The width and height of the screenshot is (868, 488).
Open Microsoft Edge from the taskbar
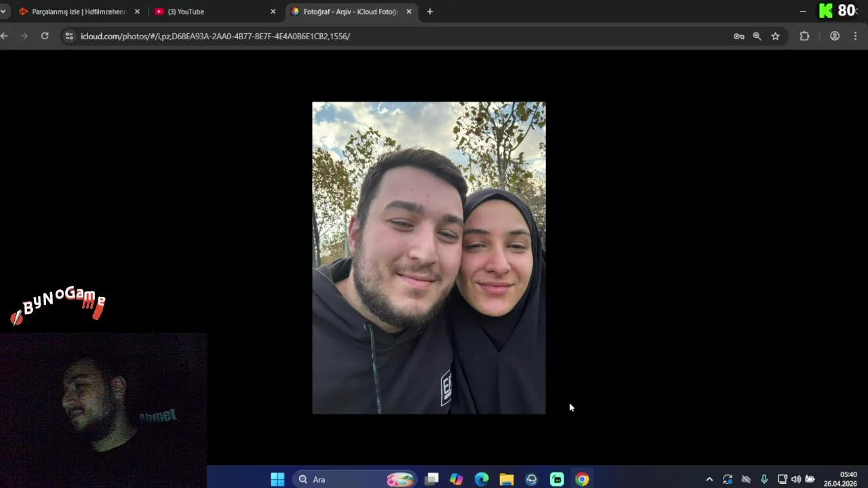pyautogui.click(x=481, y=479)
